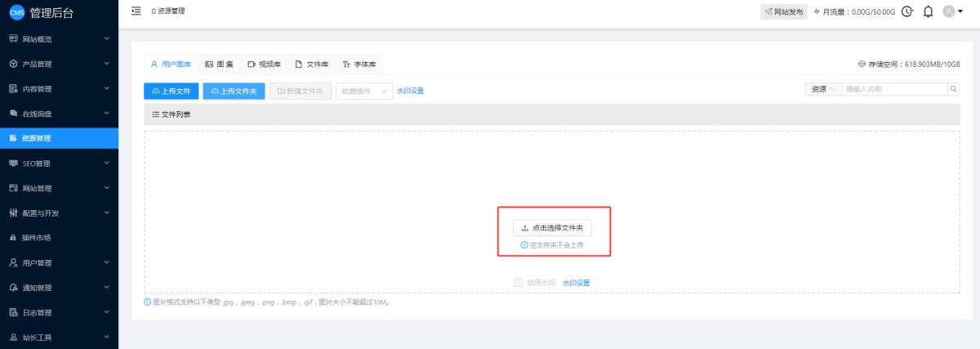Open 水印设置 link in the toolbar
The image size is (980, 349).
pyautogui.click(x=410, y=91)
